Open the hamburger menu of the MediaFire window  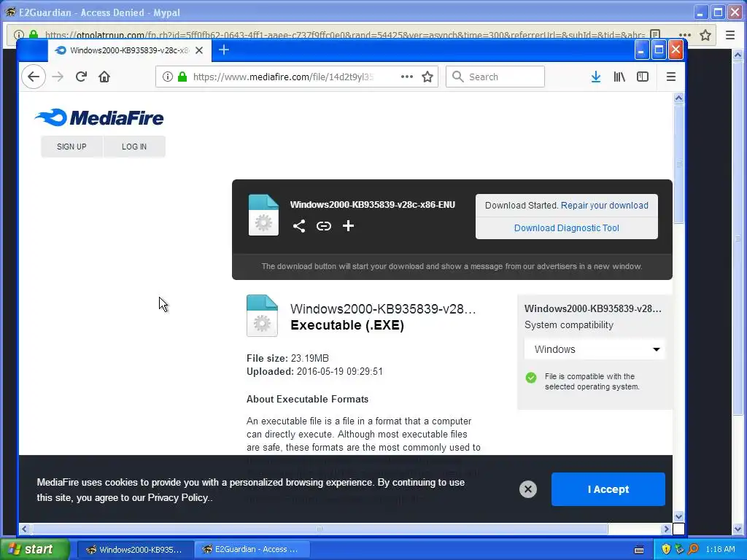tap(671, 77)
